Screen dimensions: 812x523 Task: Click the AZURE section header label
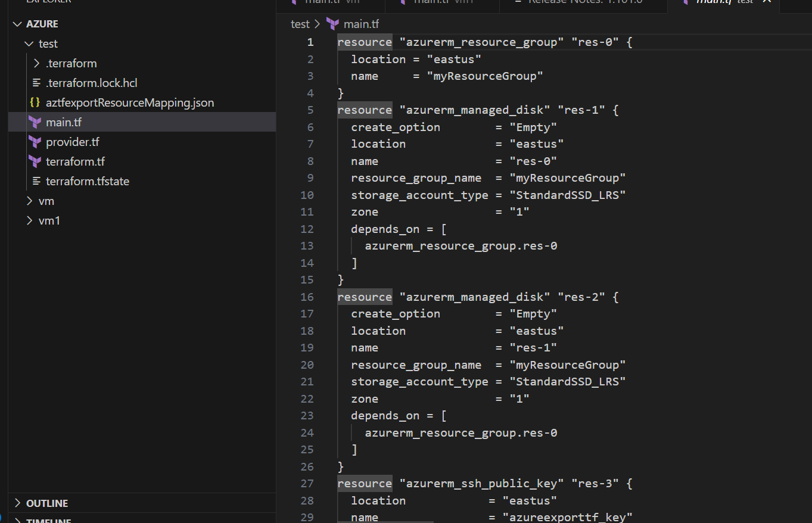[x=42, y=24]
